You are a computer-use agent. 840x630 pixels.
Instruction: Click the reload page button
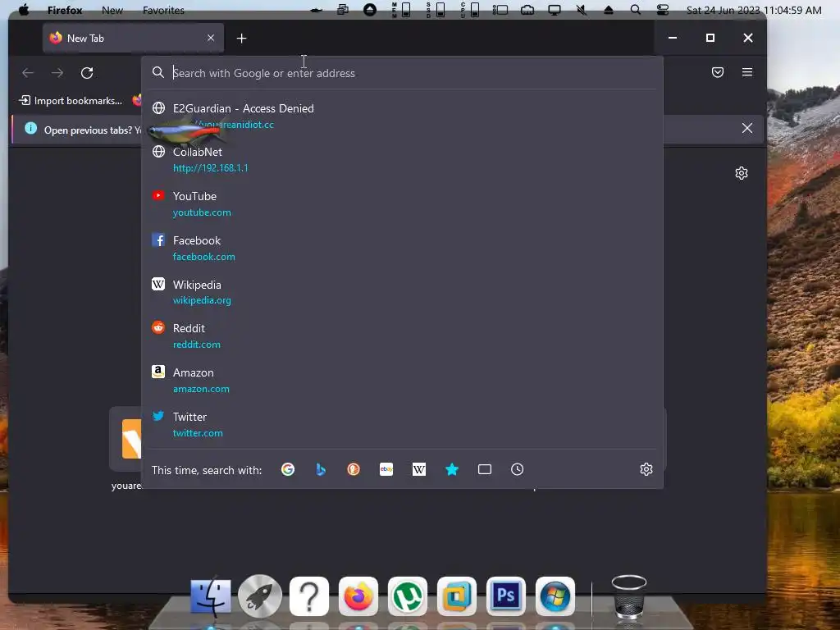point(87,73)
